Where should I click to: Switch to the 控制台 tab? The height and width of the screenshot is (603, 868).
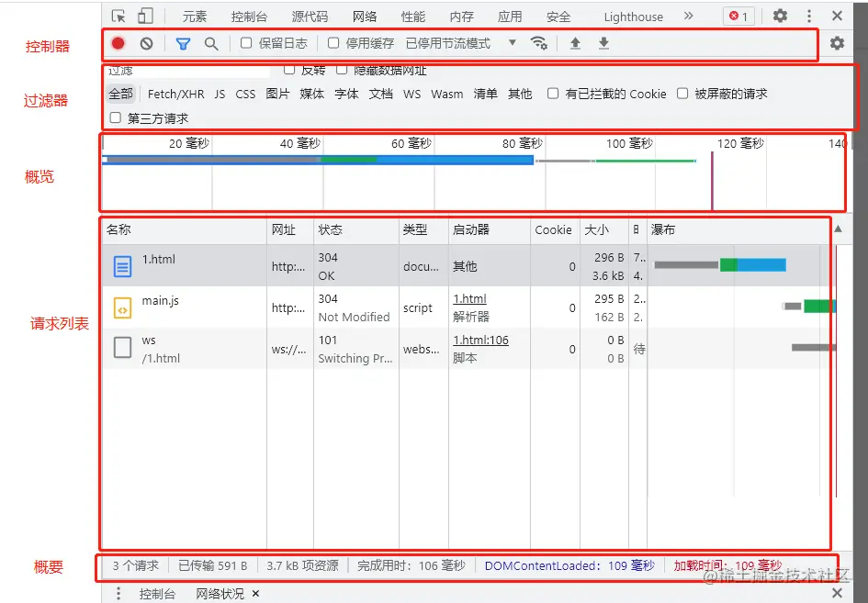(249, 17)
